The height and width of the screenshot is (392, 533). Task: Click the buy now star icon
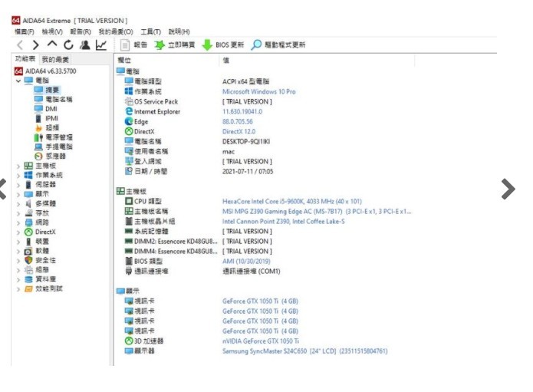[159, 45]
